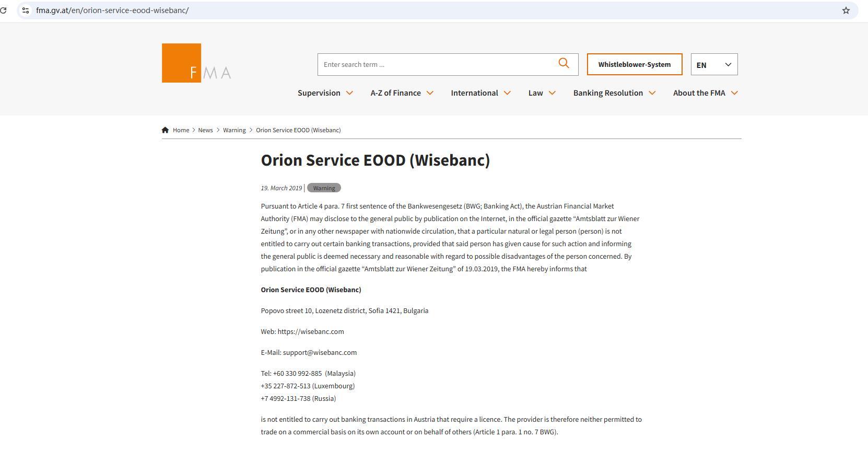Open the EN language dropdown
Screen dimensions: 868x450
714,64
